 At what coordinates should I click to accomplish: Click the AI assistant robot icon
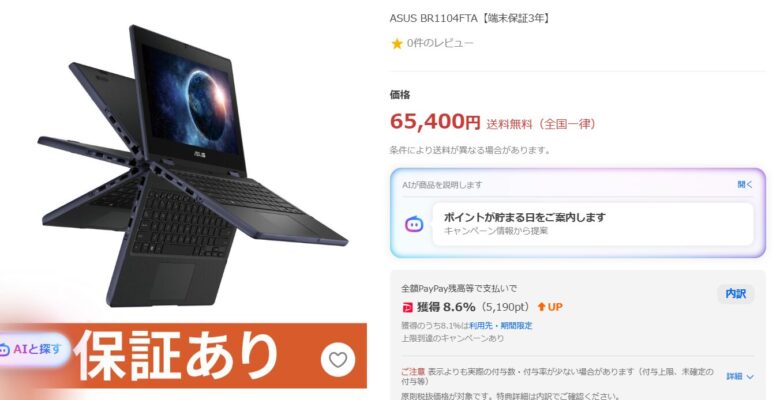coord(414,224)
